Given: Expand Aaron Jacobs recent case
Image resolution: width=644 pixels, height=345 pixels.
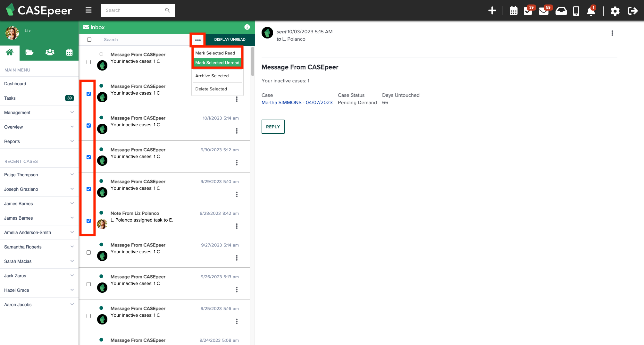Looking at the screenshot, I should tap(72, 305).
